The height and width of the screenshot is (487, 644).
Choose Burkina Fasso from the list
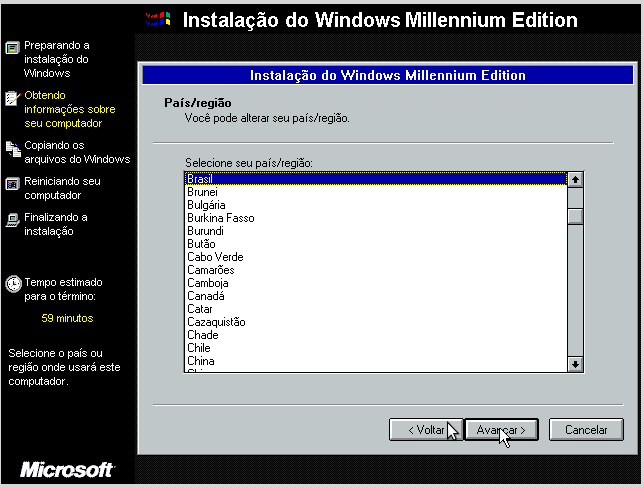(x=376, y=218)
